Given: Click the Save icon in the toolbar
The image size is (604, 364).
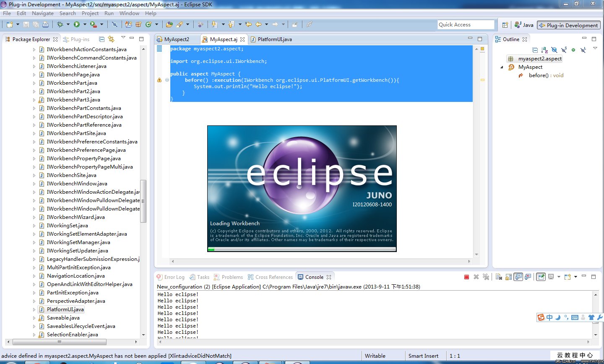Looking at the screenshot, I should (x=26, y=24).
